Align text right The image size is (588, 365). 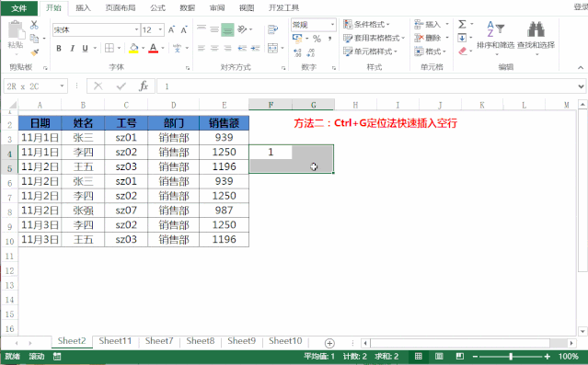pyautogui.click(x=227, y=48)
